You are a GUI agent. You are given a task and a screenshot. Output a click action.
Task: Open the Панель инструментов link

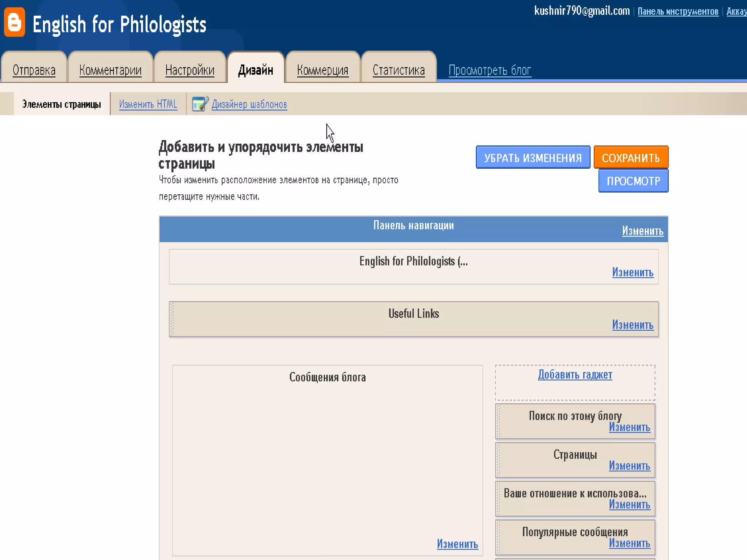point(678,12)
